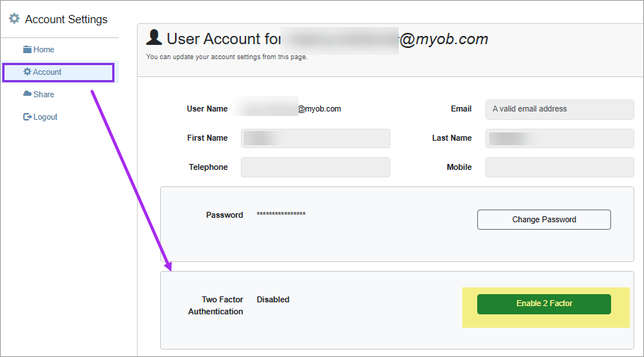Click the Disabled two factor status text
The image size is (644, 357).
(x=273, y=299)
